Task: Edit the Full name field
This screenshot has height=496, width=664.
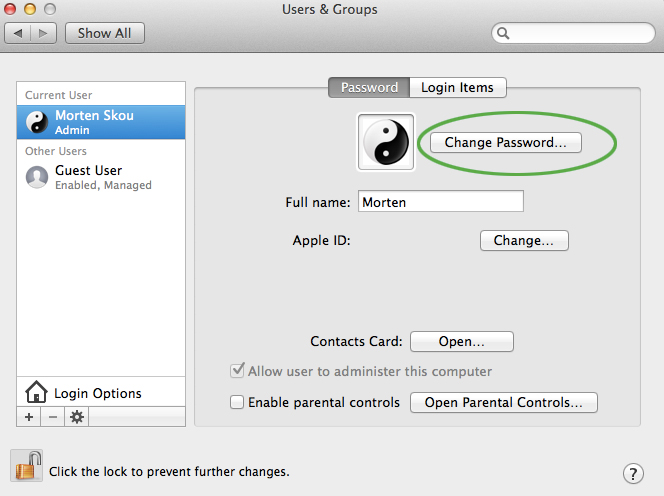Action: 440,202
